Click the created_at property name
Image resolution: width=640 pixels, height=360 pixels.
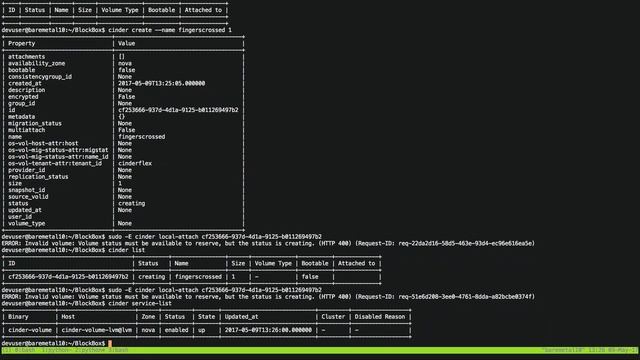(25, 84)
